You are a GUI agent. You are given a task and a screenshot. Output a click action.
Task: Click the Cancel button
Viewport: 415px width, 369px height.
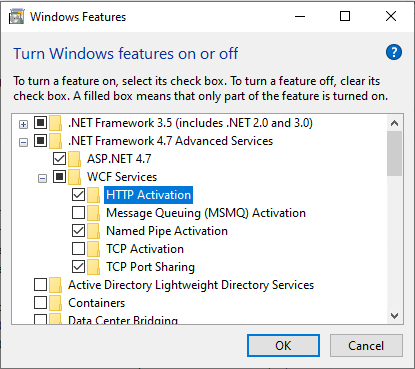(366, 346)
